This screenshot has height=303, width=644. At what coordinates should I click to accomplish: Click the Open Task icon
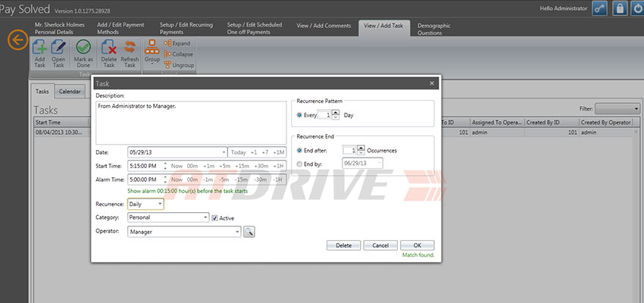click(58, 53)
